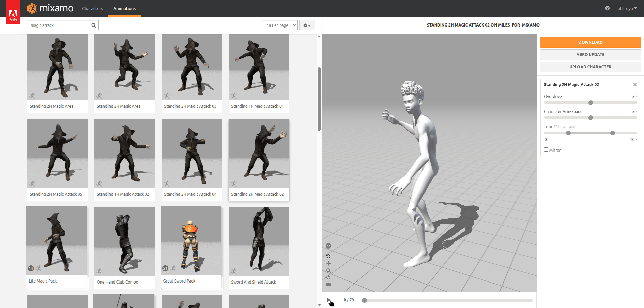
Task: Click running figure icon on One Hand Club Combo
Action: (x=99, y=271)
